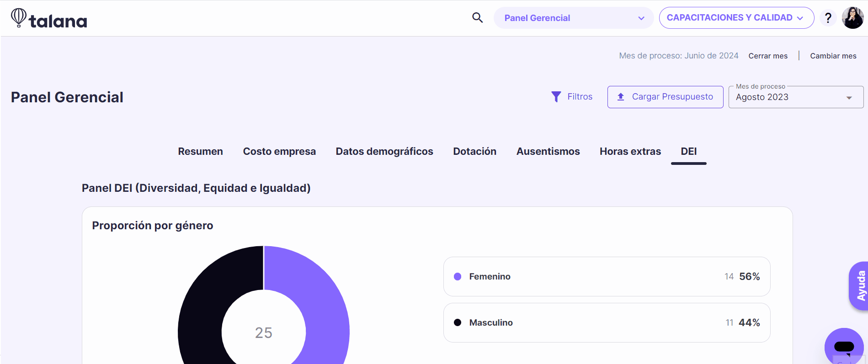Switch to the Resumen tab

201,152
